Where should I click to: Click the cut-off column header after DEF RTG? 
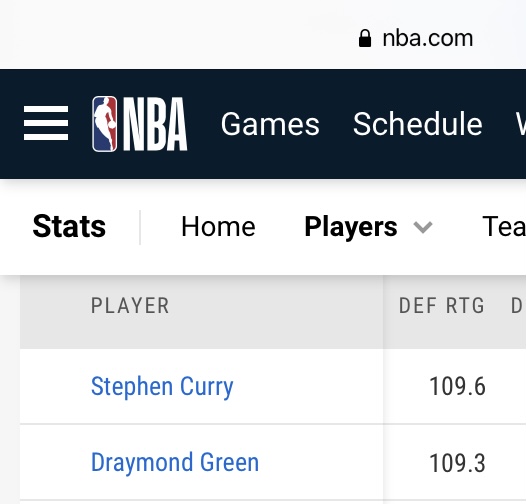coord(517,306)
